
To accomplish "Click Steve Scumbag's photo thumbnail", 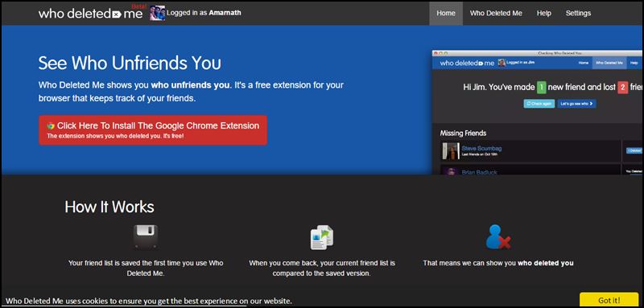I will (451, 151).
